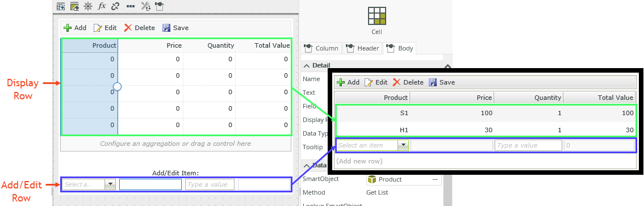Screen dimensions: 644x206
Task: Click the 'Configure an aggregation' footer area
Action: click(175, 144)
